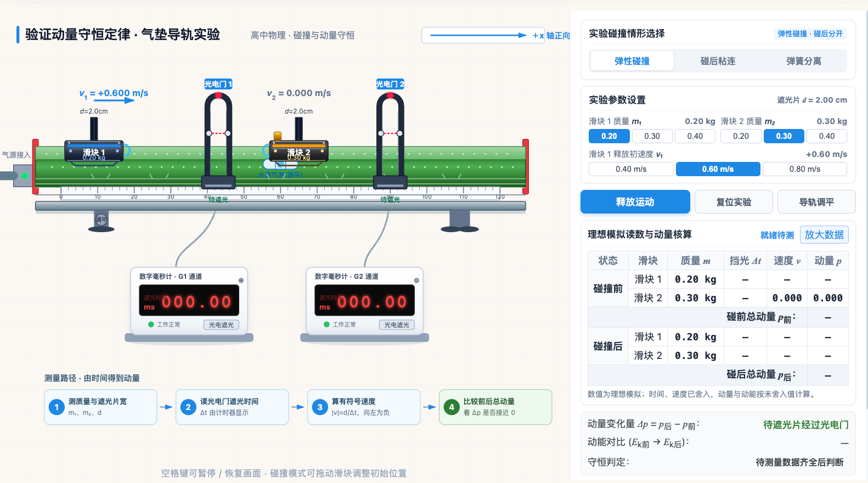Image resolution: width=868 pixels, height=483 pixels.
Task: Click the 碰后总动量 row label
Action: (x=761, y=374)
